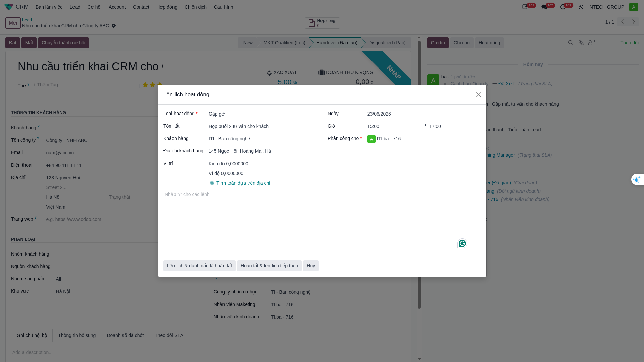
Task: Open the Cấu hình menu
Action: point(224,7)
